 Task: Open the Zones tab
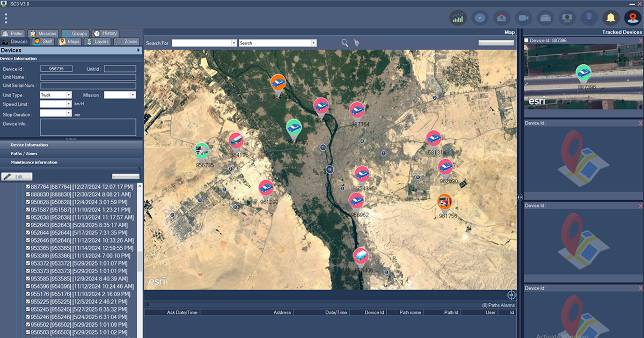pos(127,42)
